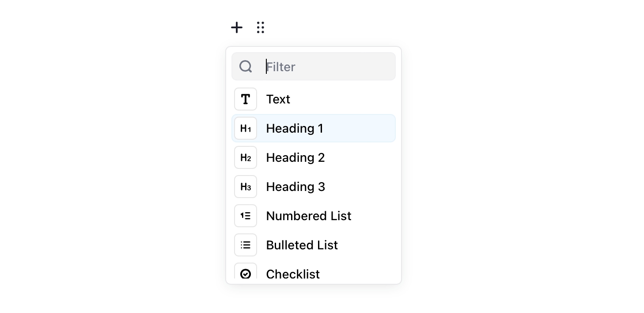Screen dimensions: 644x313
Task: Choose Heading 1 from the block menu
Action: pyautogui.click(x=295, y=129)
